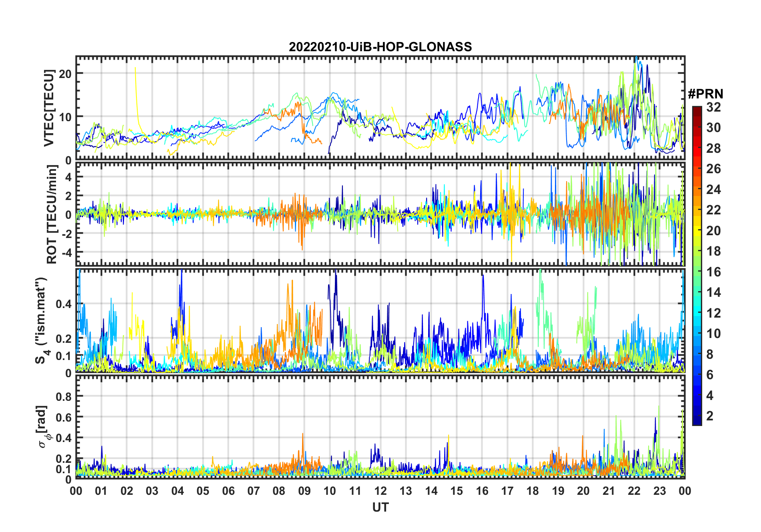Click the UT x-axis label

tap(380, 507)
